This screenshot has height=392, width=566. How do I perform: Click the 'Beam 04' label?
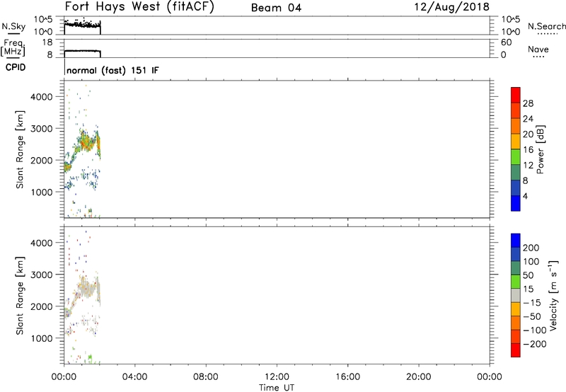(x=276, y=8)
